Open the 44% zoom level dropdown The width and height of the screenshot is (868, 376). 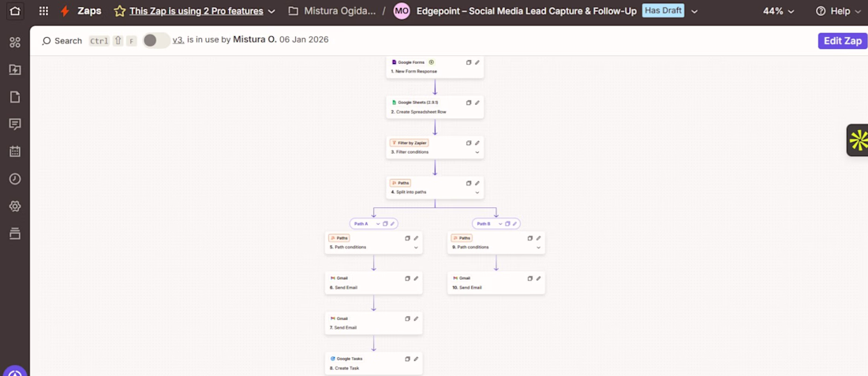click(779, 11)
